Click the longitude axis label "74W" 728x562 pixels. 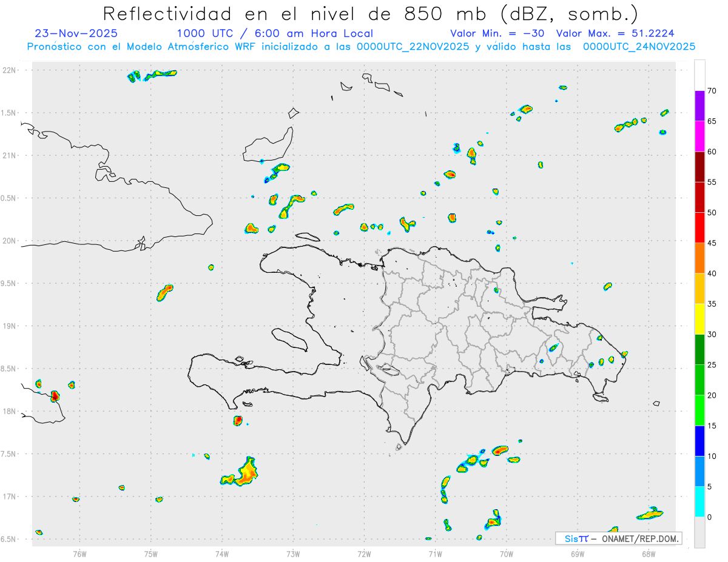click(x=222, y=553)
